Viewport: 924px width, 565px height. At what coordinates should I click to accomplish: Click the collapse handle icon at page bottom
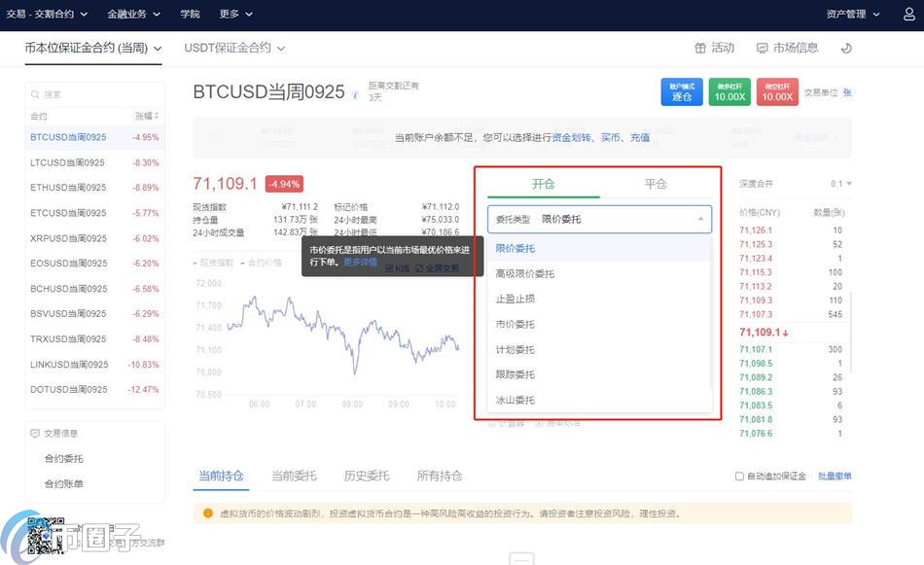521,558
